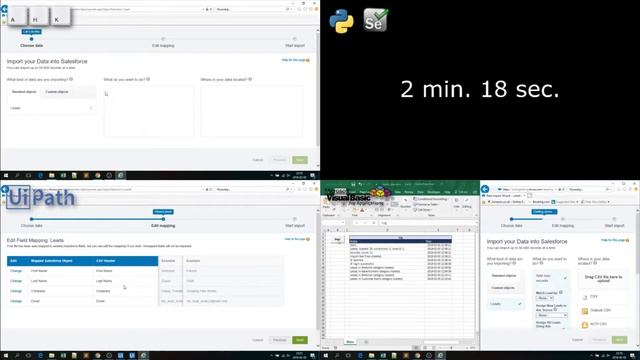This screenshot has height=360, width=640.
Task: Expand the Leads row in the AHK-labeled window
Action: [x=52, y=108]
